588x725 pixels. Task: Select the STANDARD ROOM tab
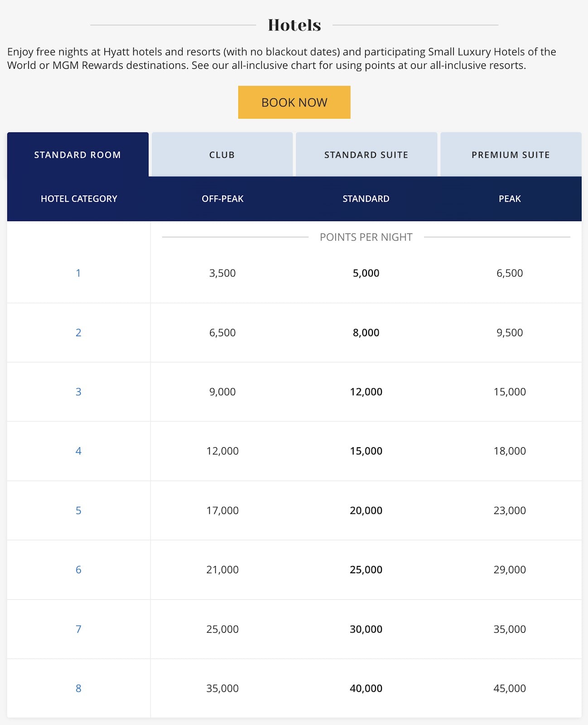[78, 155]
